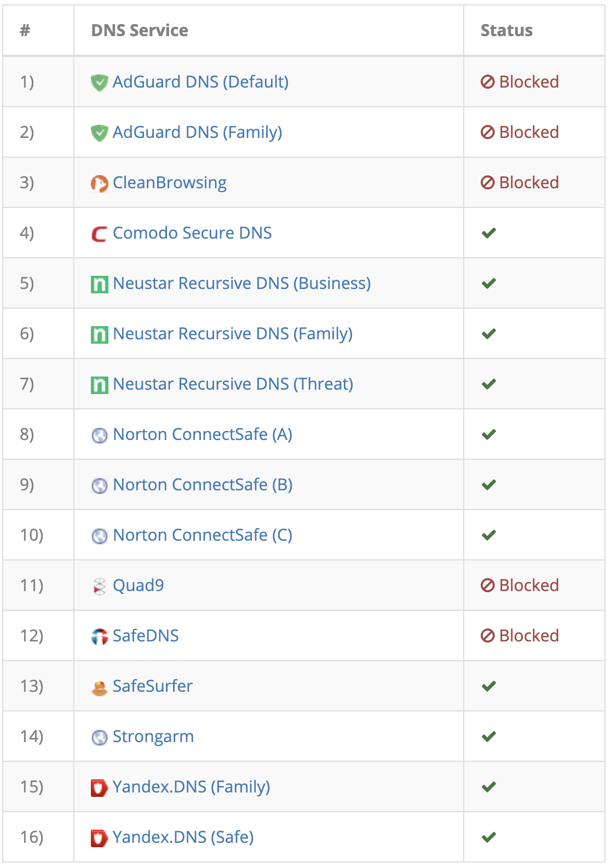Click the CleanBrowsing orange logo icon
The image size is (611, 868).
(x=99, y=184)
